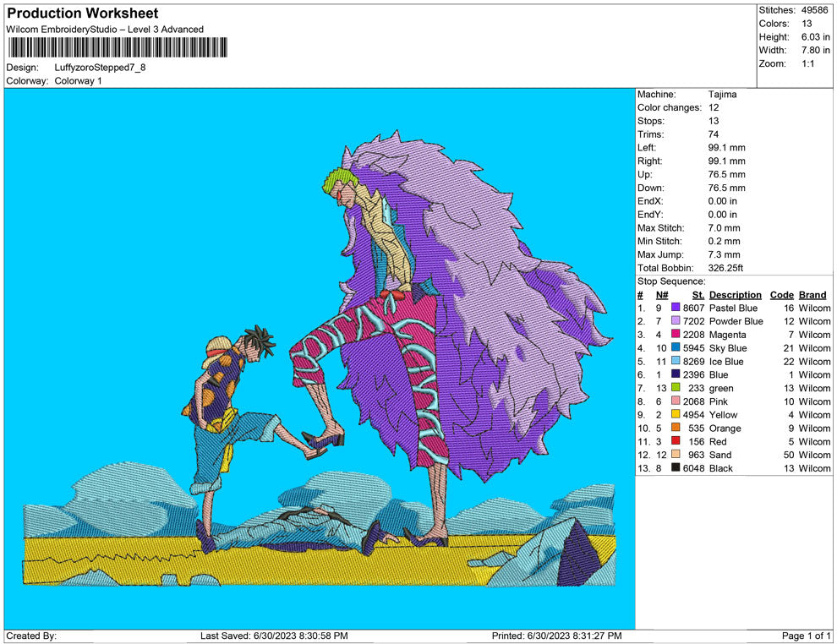Click the Orange thread color swatch
Screen dimensions: 837x644
676,428
